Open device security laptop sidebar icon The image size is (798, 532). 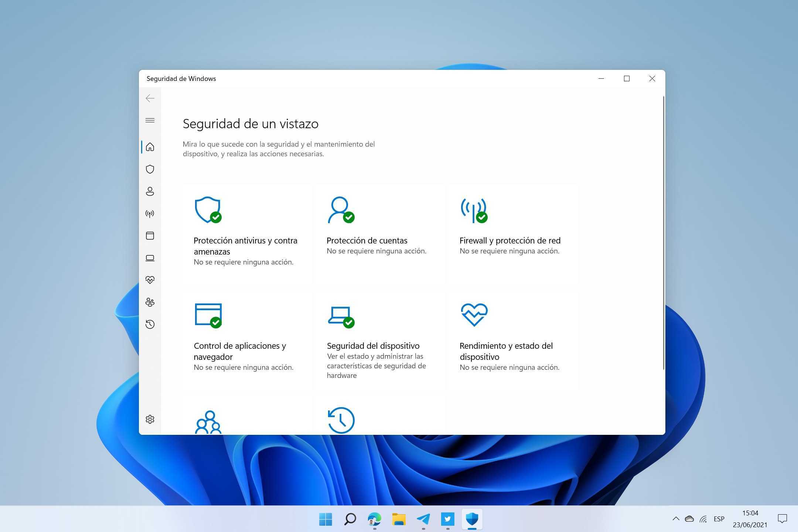[x=150, y=258]
